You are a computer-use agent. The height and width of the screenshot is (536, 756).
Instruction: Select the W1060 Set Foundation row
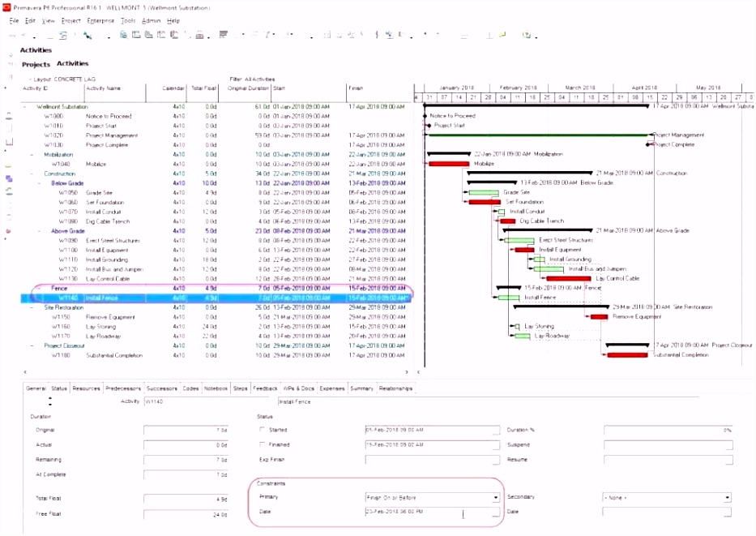[x=216, y=202]
